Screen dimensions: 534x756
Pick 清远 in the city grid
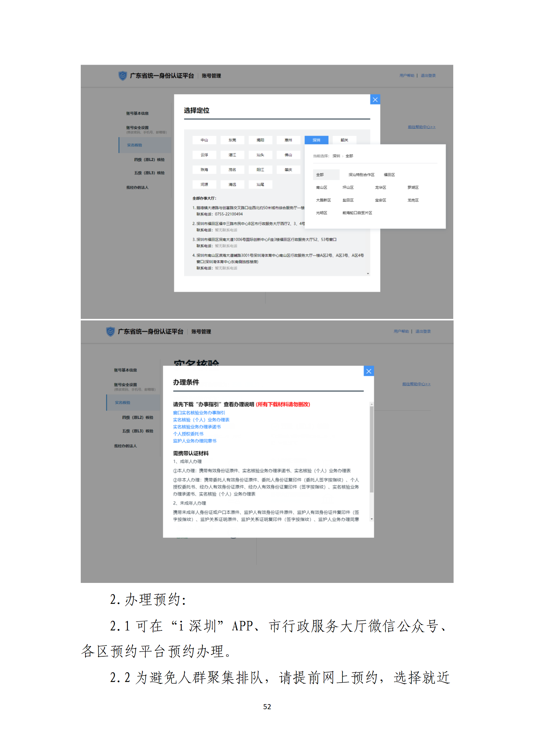(x=232, y=185)
